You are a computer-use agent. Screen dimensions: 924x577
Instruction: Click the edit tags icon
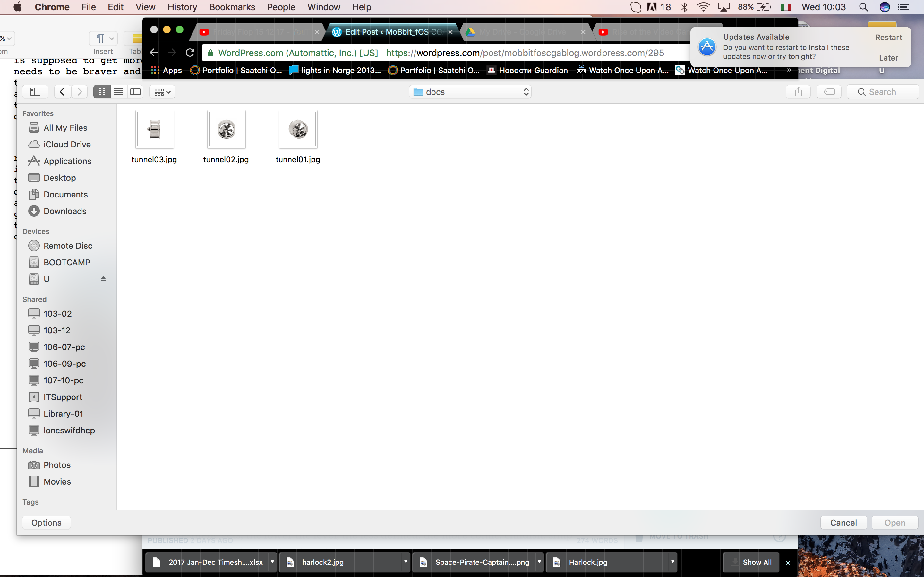click(829, 92)
